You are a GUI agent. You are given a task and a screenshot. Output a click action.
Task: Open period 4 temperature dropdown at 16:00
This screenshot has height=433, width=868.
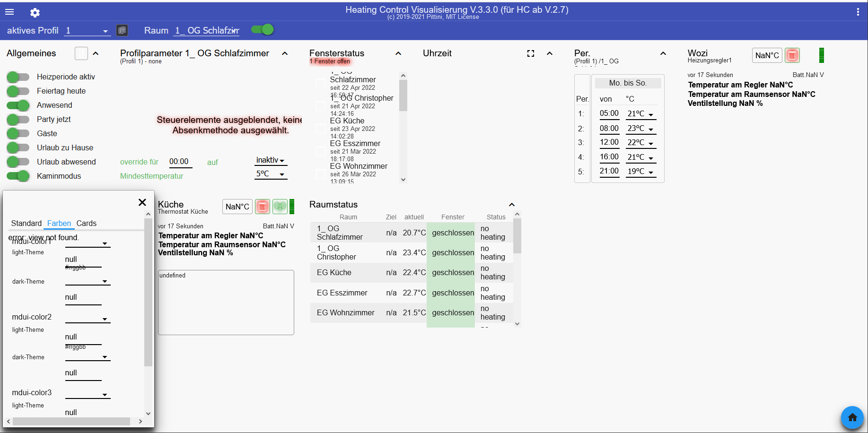coord(640,157)
